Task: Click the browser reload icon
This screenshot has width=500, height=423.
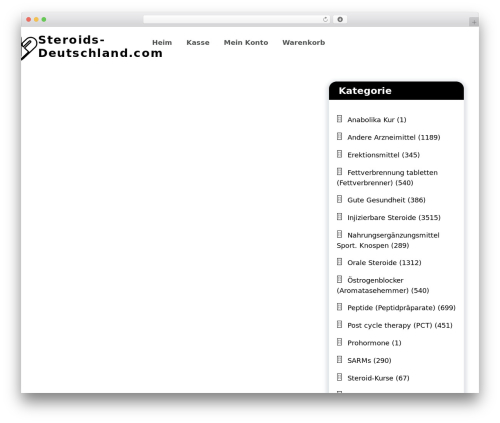Action: click(325, 20)
